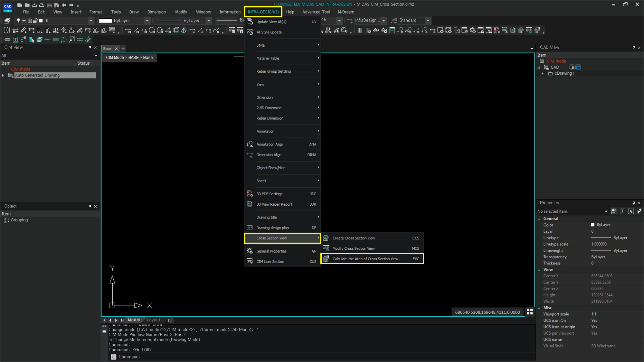Pin the CIM View panel
This screenshot has height=362, width=644.
click(x=90, y=48)
